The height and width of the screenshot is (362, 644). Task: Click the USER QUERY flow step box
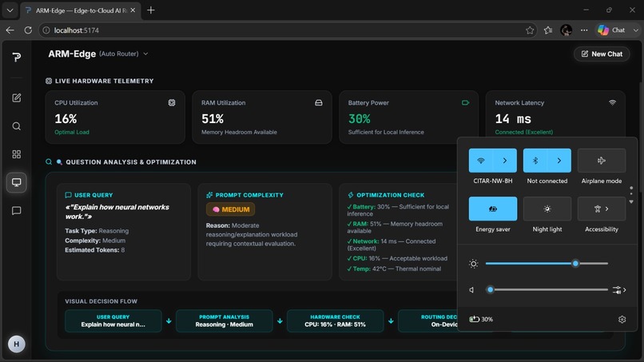point(113,320)
